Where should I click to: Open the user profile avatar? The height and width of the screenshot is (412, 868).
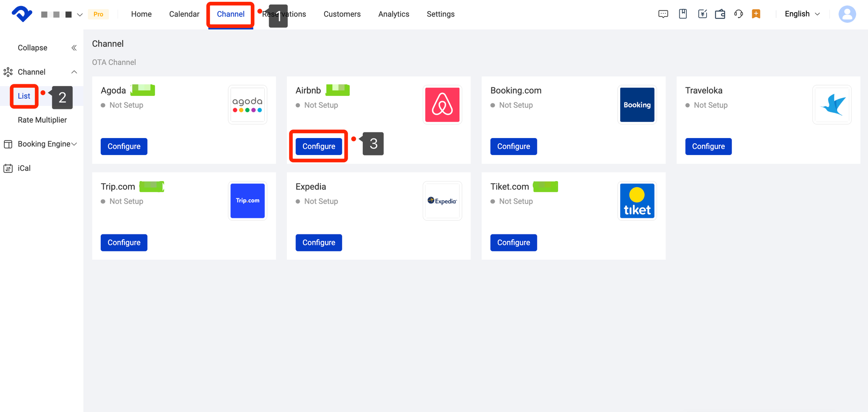click(x=847, y=14)
